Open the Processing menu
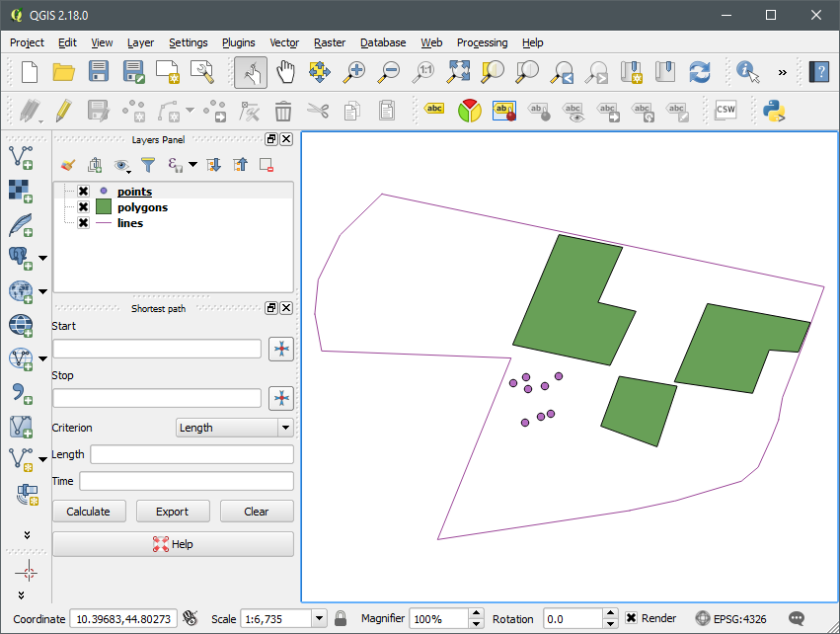This screenshot has height=634, width=840. click(x=482, y=42)
